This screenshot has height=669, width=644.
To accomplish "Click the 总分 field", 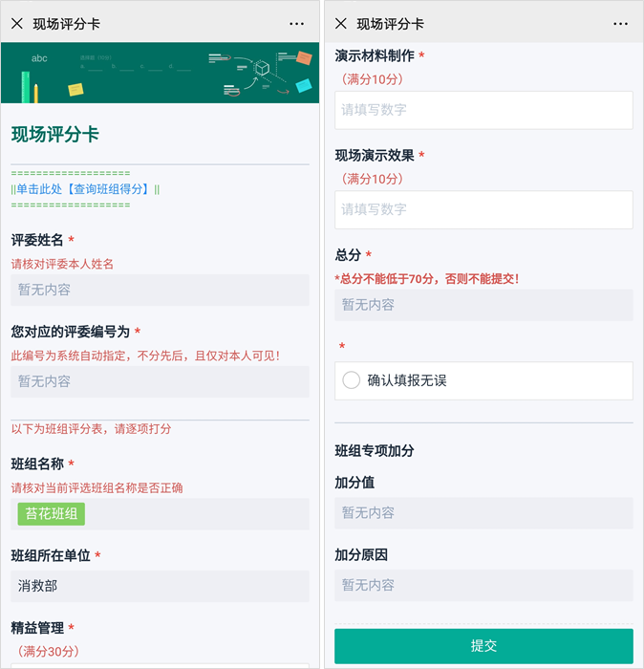I will click(x=483, y=305).
